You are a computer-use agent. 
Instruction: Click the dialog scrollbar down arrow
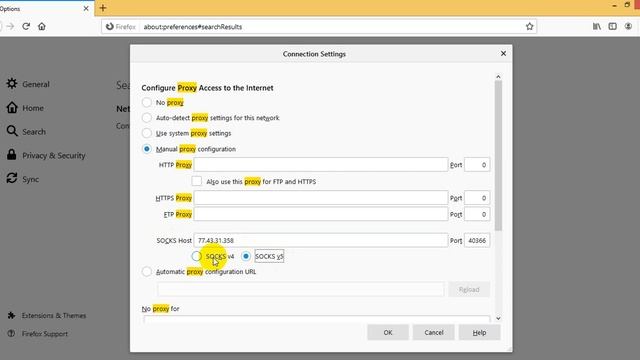[x=498, y=318]
